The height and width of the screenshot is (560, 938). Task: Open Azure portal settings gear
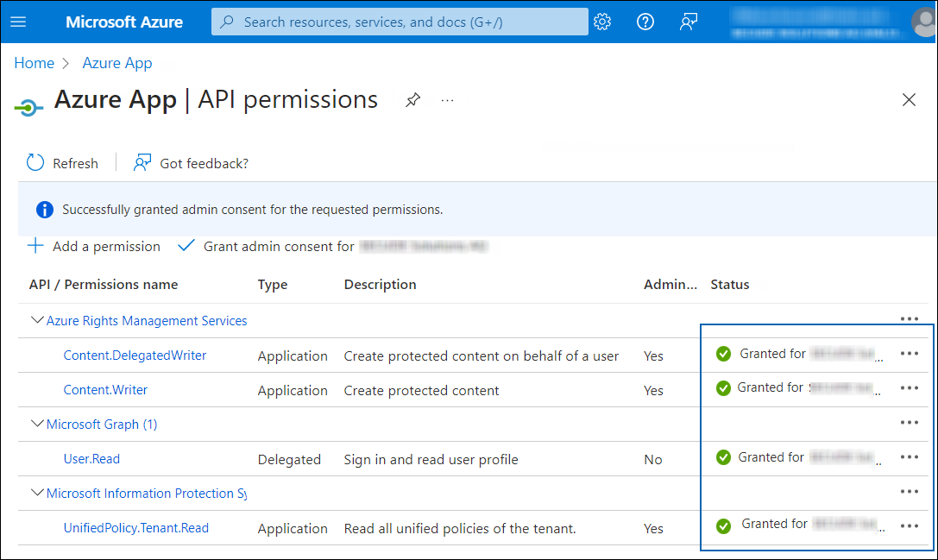(x=602, y=22)
